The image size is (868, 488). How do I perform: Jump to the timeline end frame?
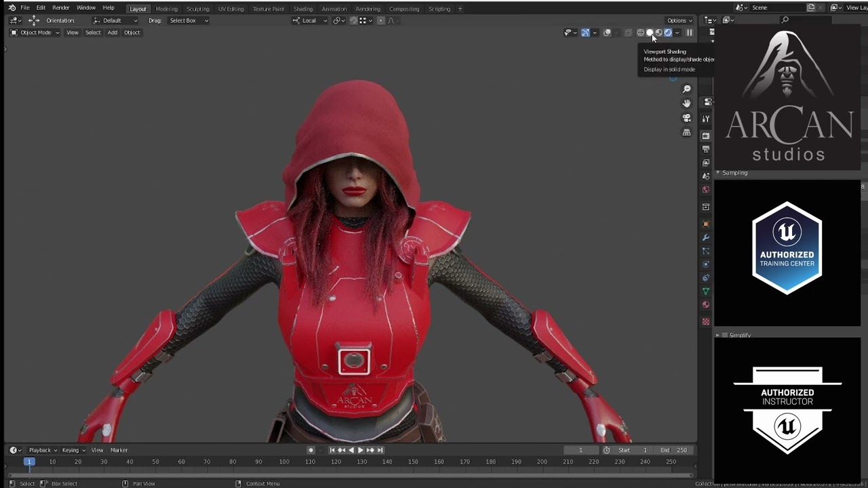point(380,450)
